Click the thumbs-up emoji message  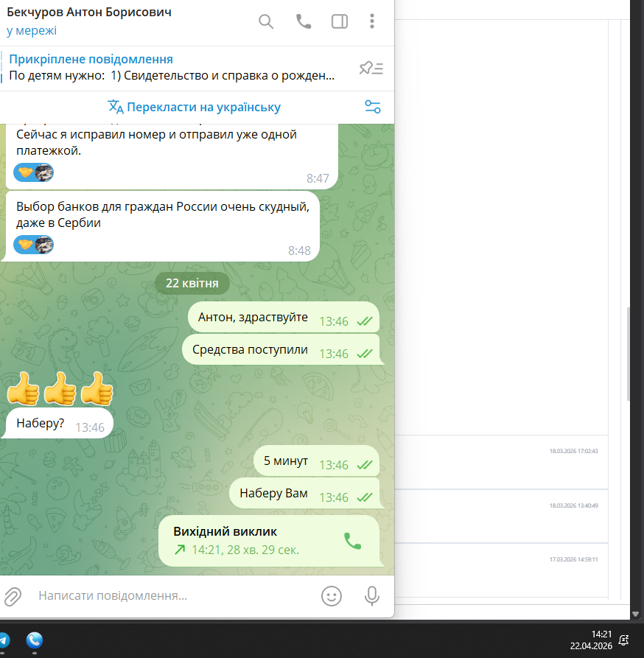tap(60, 389)
